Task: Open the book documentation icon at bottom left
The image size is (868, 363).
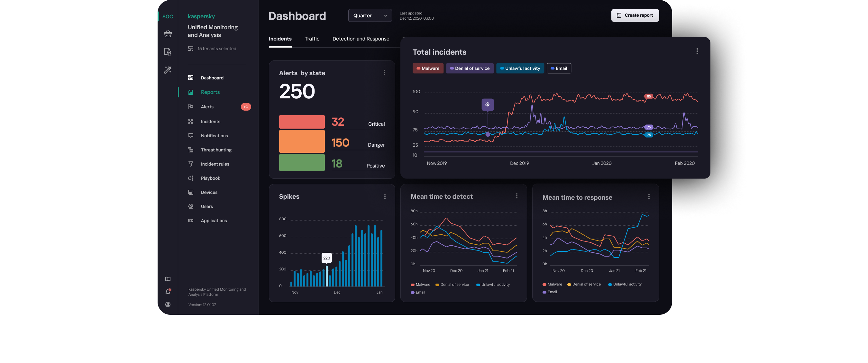Action: (x=168, y=279)
